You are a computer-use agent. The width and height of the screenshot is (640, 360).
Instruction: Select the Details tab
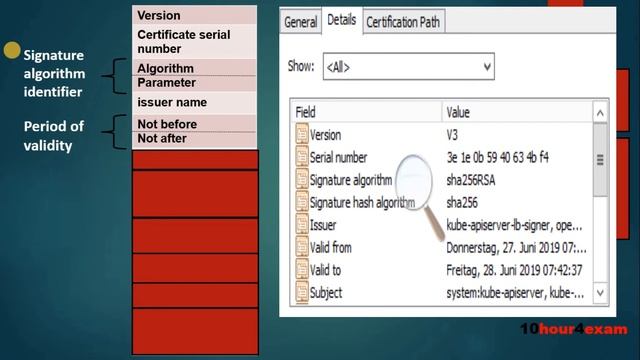point(342,20)
